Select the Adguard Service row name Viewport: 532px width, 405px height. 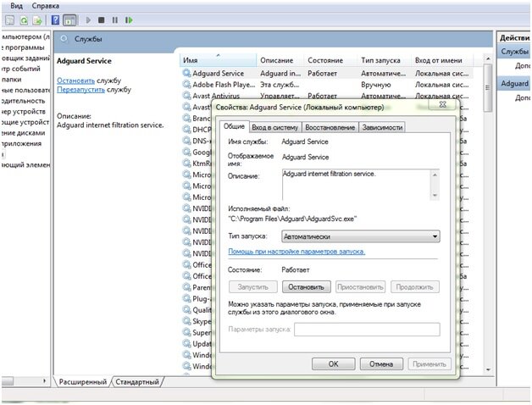coord(219,73)
